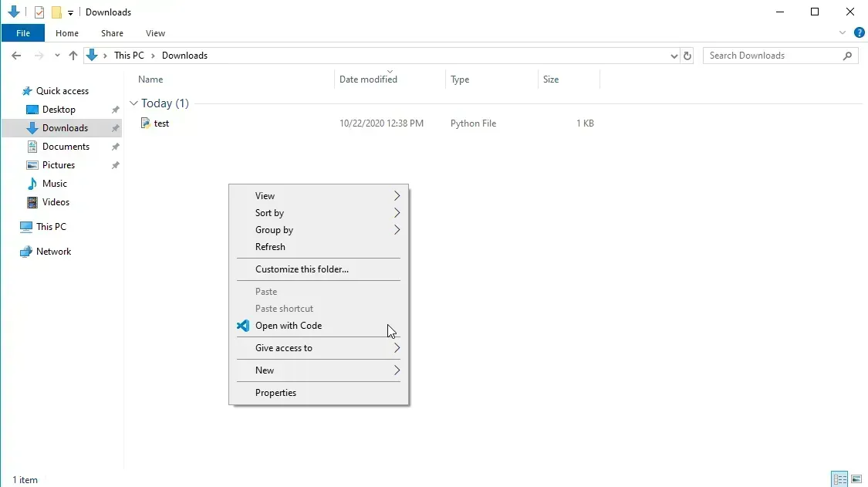This screenshot has width=868, height=487.
Task: Select Videos in the navigation pane
Action: 56,202
